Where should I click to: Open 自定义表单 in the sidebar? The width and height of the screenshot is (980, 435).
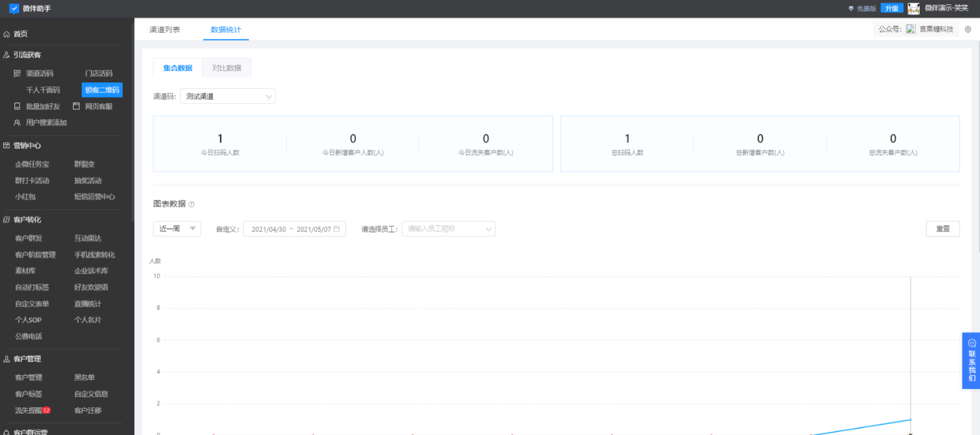coord(32,304)
